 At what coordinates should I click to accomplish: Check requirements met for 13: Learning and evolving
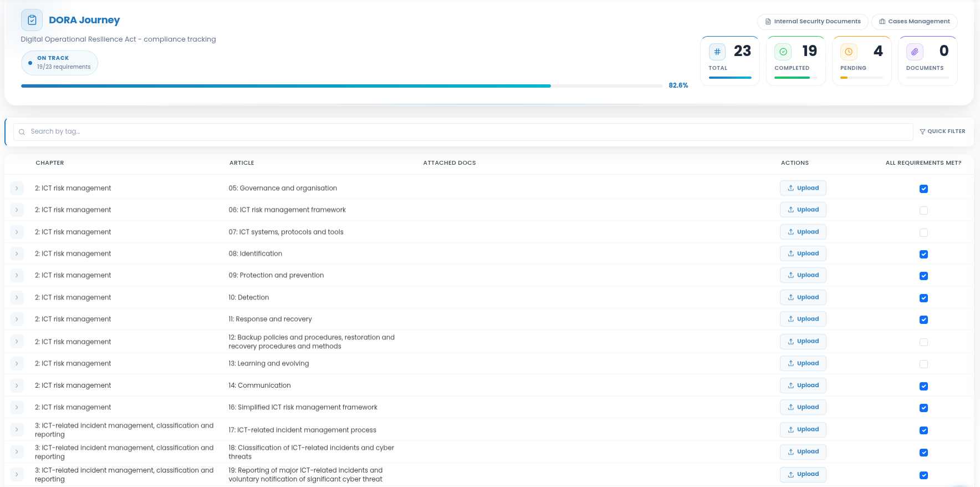pyautogui.click(x=923, y=364)
